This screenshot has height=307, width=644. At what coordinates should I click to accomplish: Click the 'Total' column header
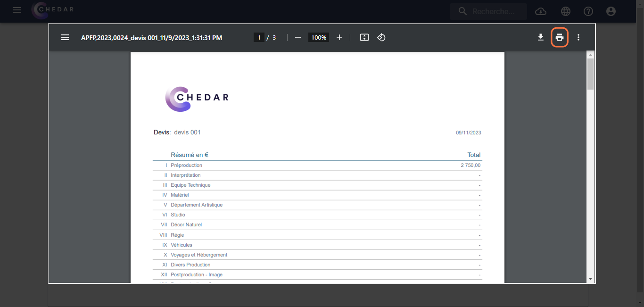click(x=474, y=155)
